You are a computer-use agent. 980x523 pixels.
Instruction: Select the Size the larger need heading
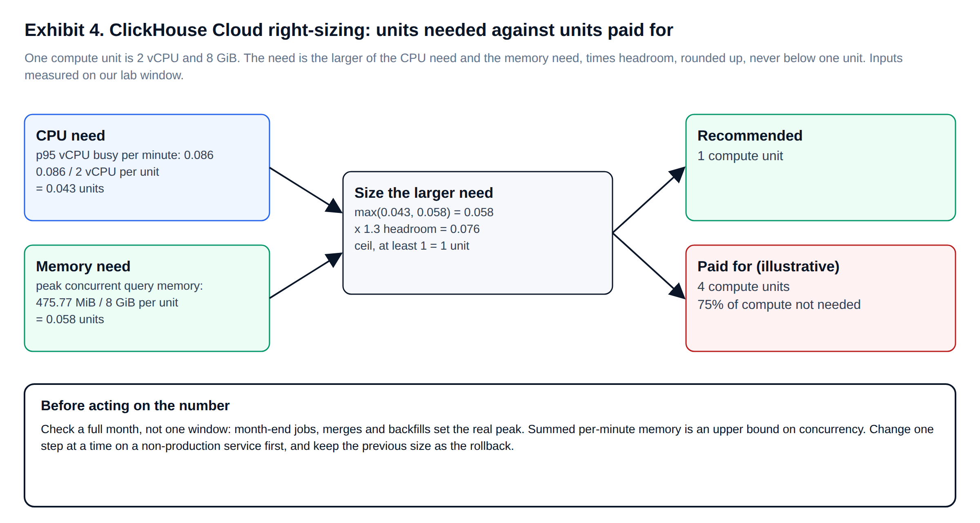point(423,193)
